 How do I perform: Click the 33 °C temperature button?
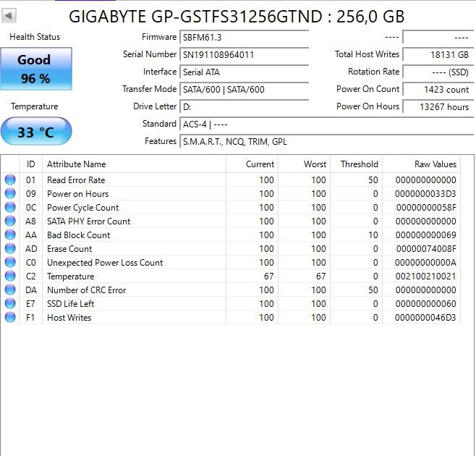(36, 131)
